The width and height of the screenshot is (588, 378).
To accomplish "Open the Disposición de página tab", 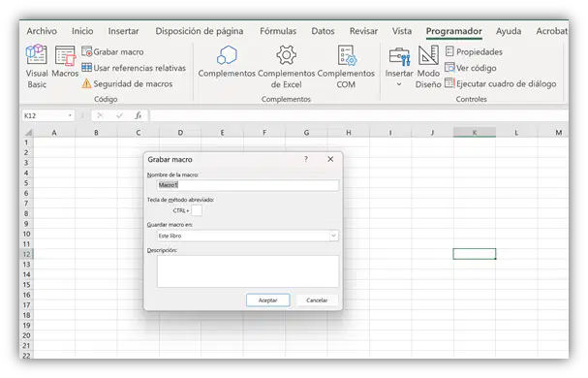I will coord(200,31).
